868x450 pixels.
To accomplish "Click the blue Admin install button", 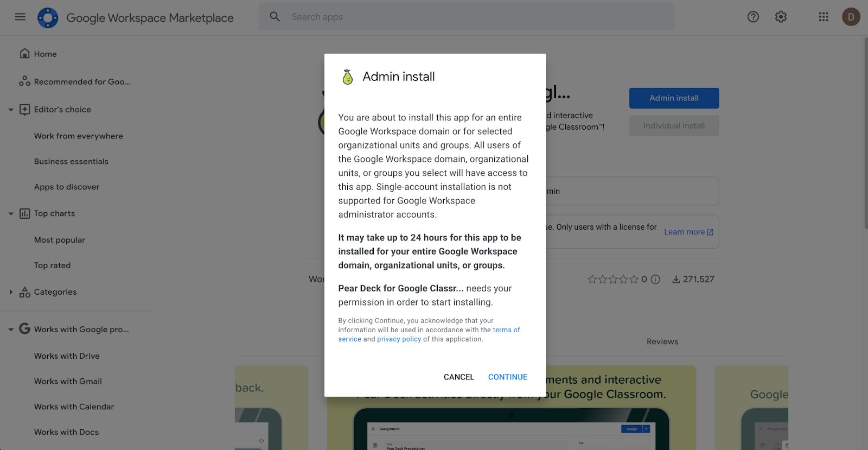I will [674, 98].
